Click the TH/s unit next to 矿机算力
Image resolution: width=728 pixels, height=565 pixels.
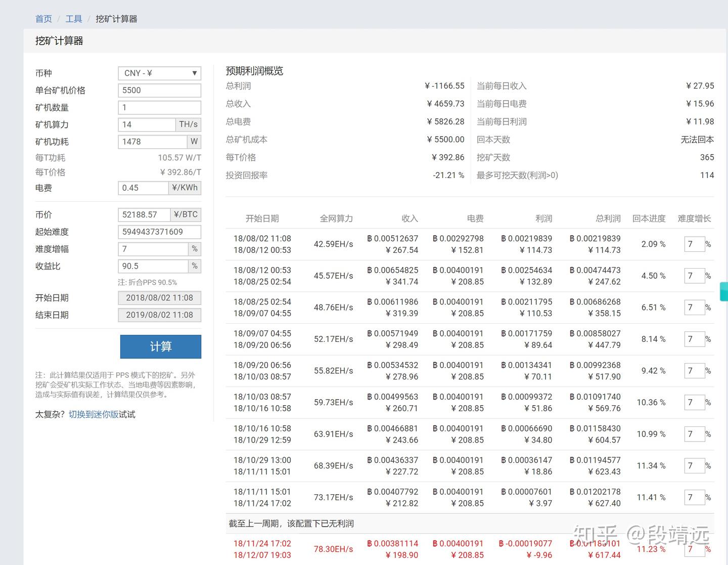point(188,124)
